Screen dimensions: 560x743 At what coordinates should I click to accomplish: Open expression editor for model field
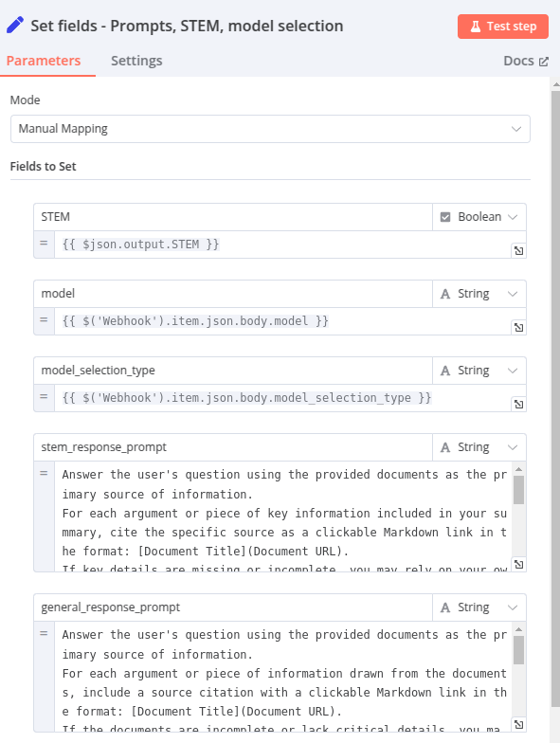click(519, 328)
